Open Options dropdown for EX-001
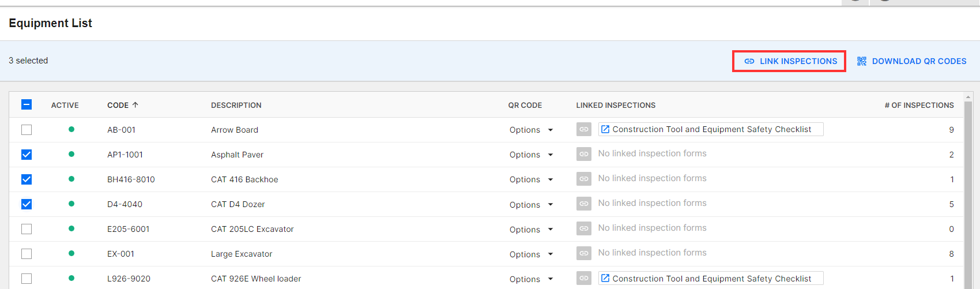Screen dimensions: 980x289 pos(531,254)
